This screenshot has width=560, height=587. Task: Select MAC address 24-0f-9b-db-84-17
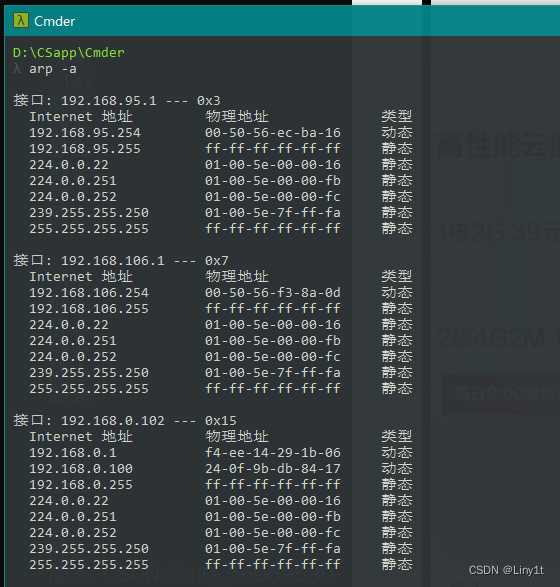(x=273, y=469)
